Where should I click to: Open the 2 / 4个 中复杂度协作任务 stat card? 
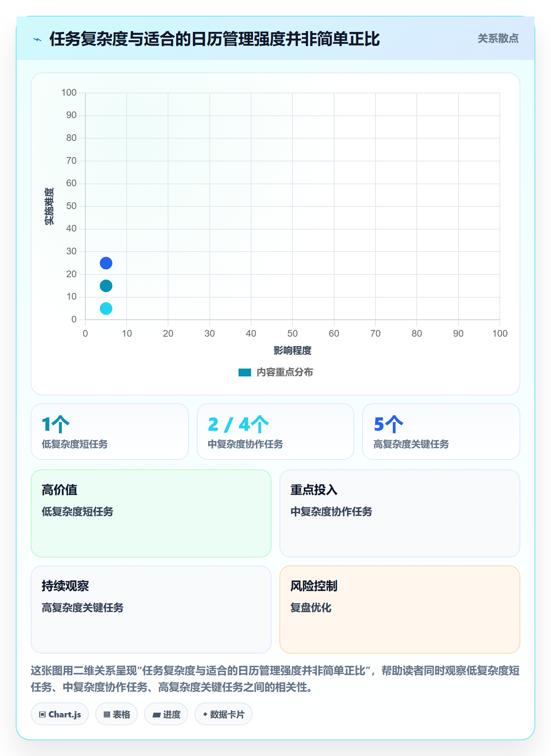[x=275, y=432]
